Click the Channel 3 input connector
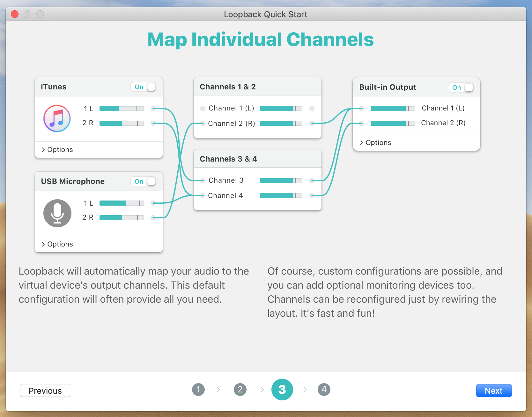 pyautogui.click(x=203, y=181)
